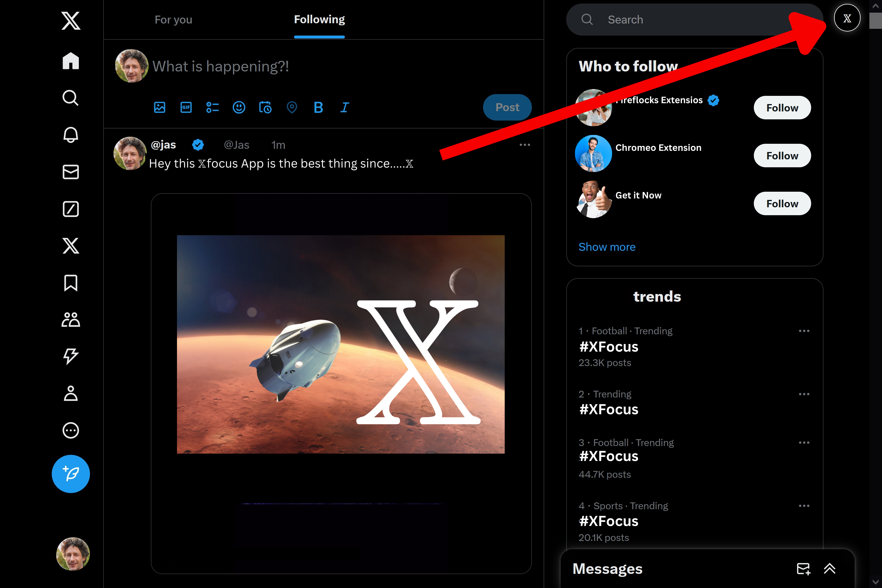The width and height of the screenshot is (882, 588).
Task: Open options menu on @jas post
Action: pyautogui.click(x=524, y=145)
